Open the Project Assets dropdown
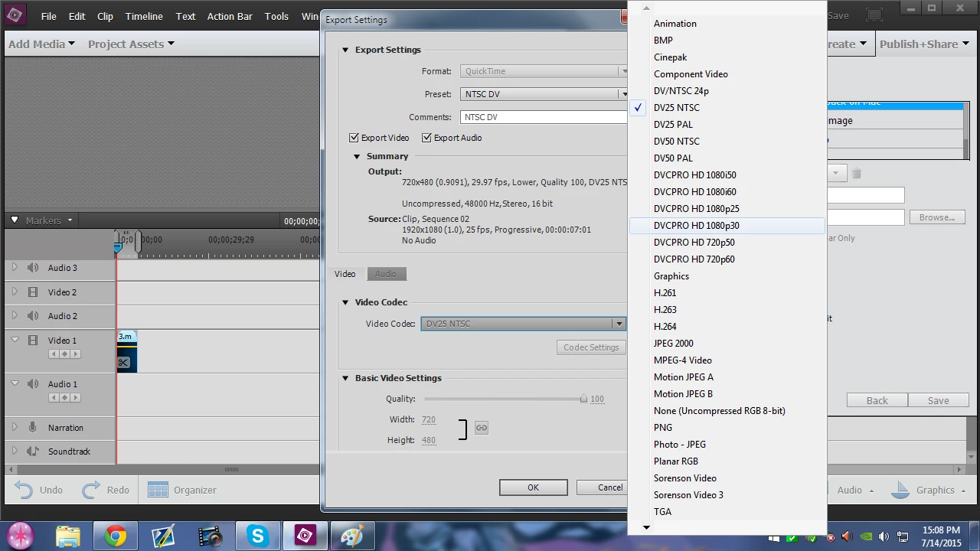980x551 pixels. coord(131,44)
